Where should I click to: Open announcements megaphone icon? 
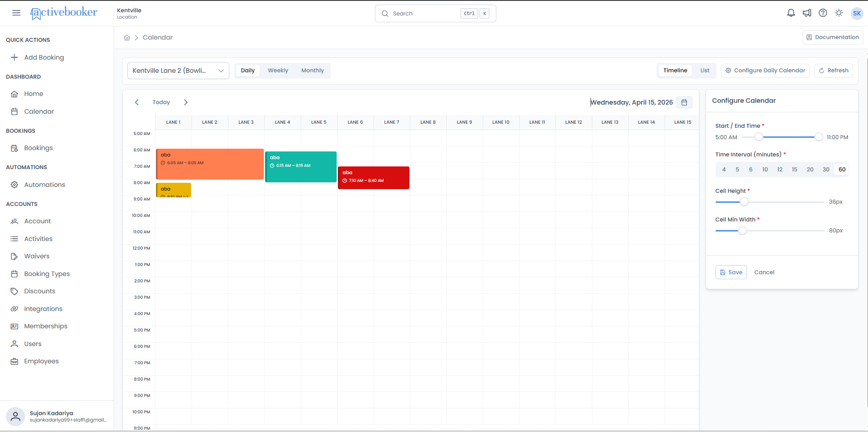point(807,13)
